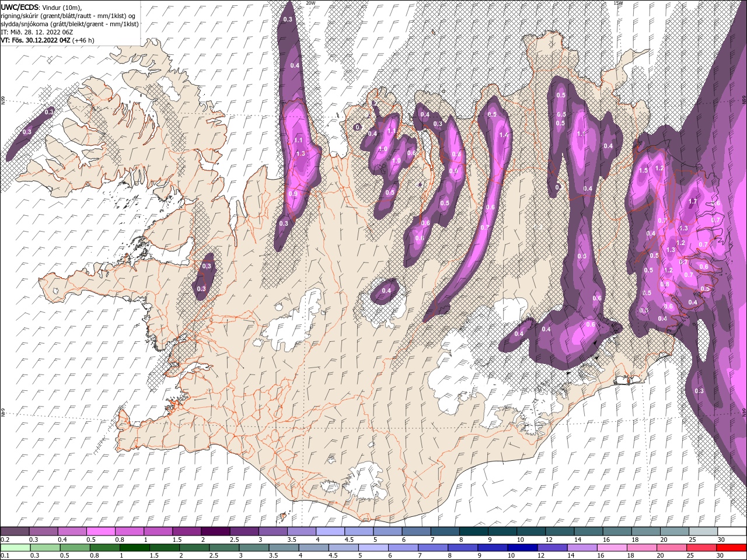The height and width of the screenshot is (560, 747).
Task: Pick the upper legend swatch labeled 1.5
Action: (x=187, y=531)
